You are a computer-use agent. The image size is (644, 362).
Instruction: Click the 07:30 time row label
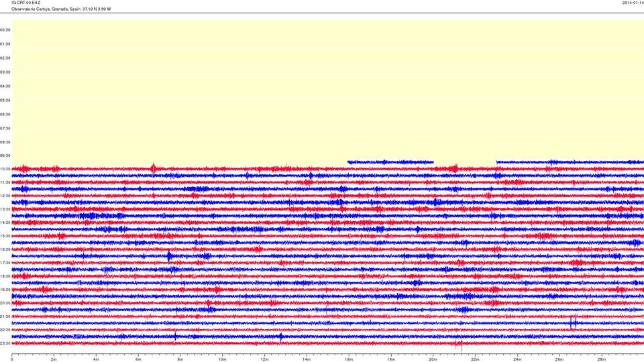pos(5,129)
